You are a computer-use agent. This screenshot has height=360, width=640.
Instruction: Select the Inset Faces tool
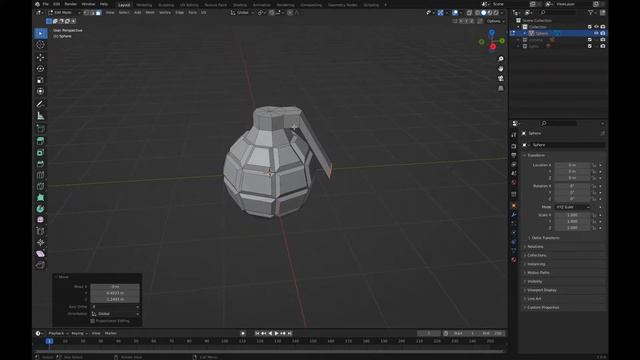(40, 152)
